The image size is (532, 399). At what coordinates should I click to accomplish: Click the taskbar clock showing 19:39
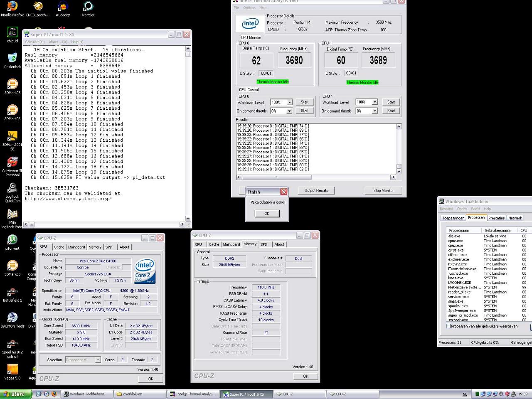523,394
